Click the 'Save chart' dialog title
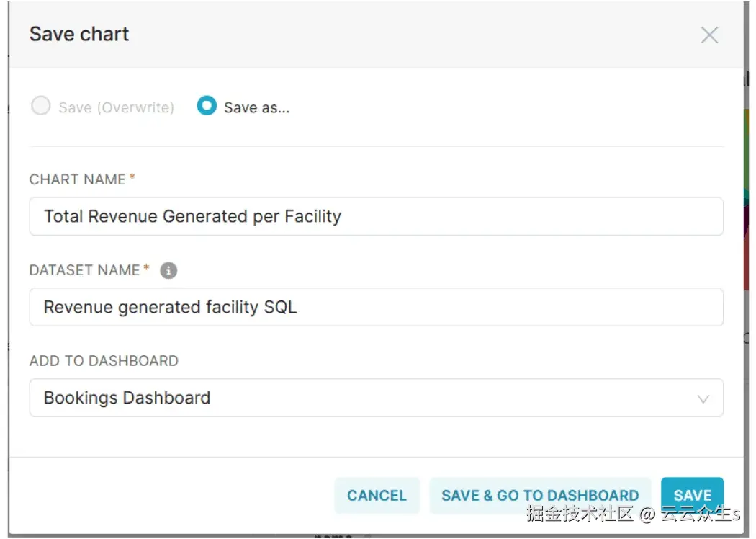Image resolution: width=756 pixels, height=539 pixels. (79, 34)
